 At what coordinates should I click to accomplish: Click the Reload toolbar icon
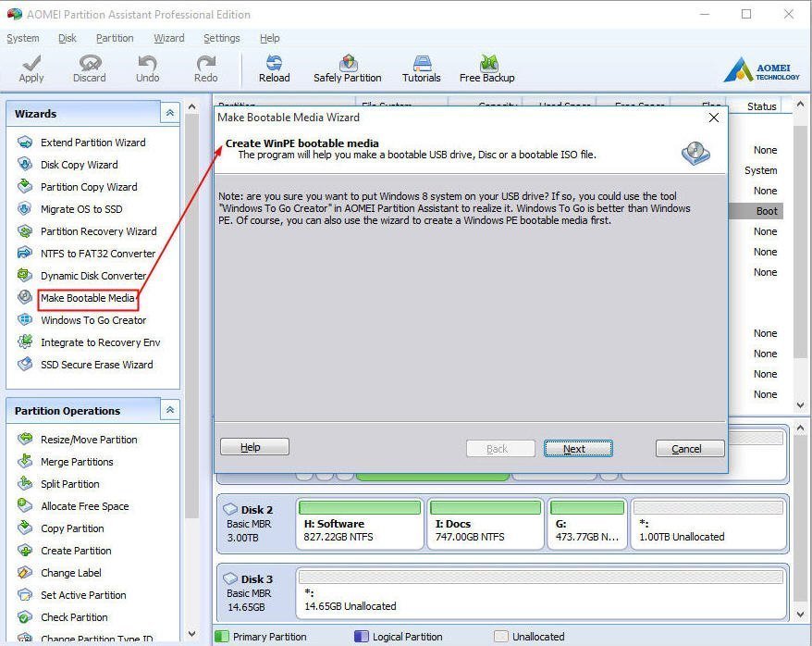click(x=274, y=63)
